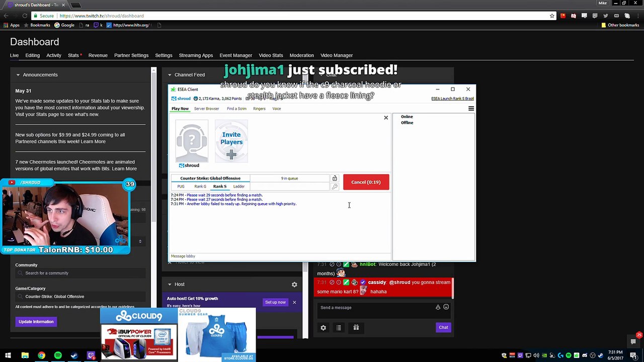The width and height of the screenshot is (644, 362).
Task: Open the Video Stats tab
Action: [x=271, y=55]
